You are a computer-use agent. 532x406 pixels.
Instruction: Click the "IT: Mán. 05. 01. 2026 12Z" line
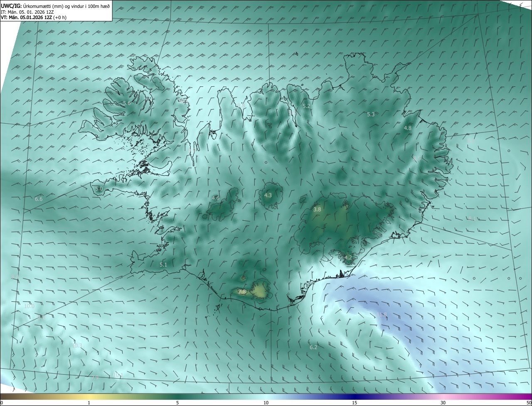click(27, 12)
